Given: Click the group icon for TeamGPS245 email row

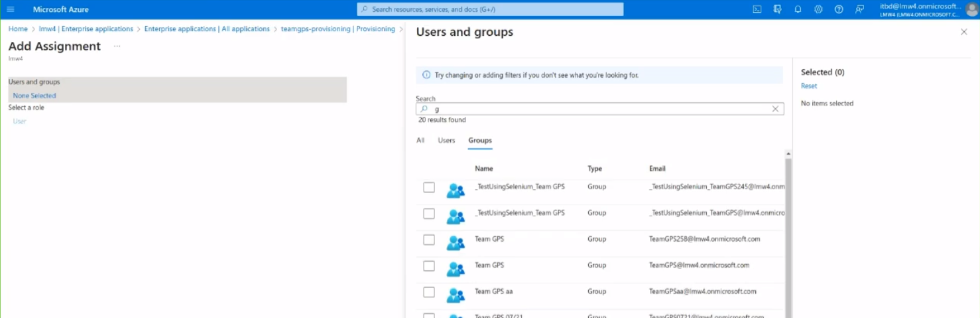Looking at the screenshot, I should click(x=456, y=191).
